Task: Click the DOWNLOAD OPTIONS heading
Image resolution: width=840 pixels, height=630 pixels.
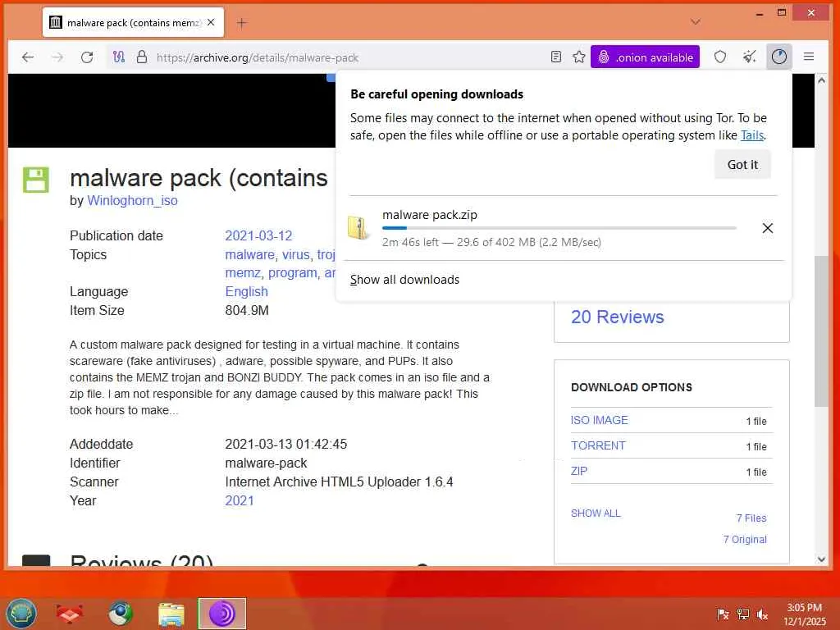Action: (632, 387)
